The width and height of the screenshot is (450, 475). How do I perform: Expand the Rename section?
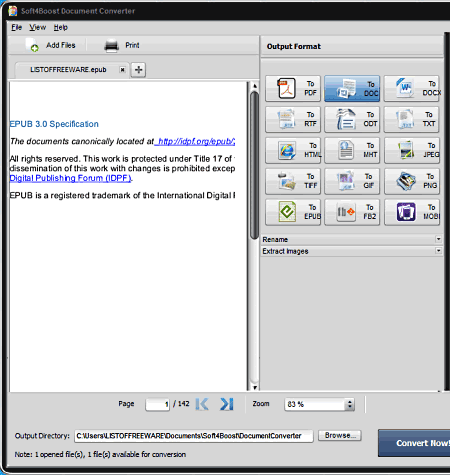tap(352, 239)
